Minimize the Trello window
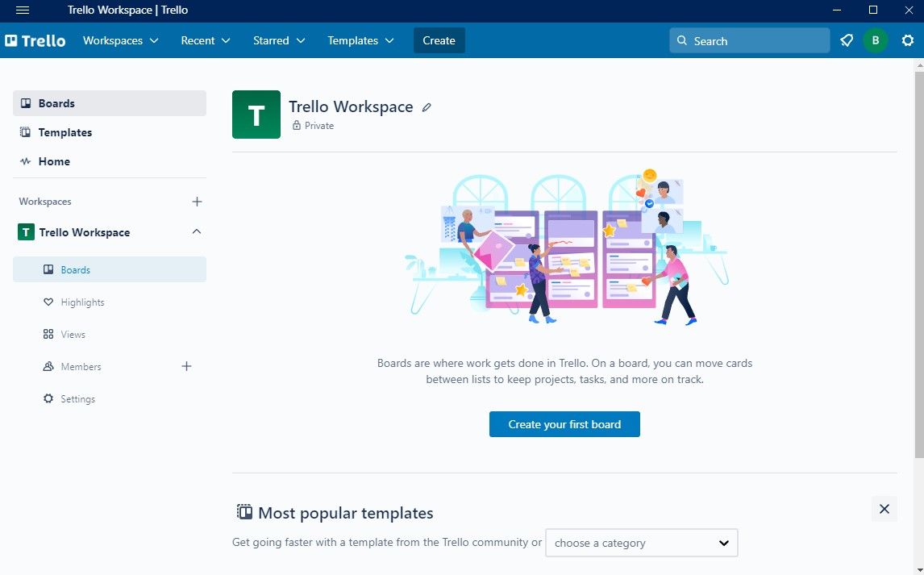The height and width of the screenshot is (575, 924). (838, 10)
